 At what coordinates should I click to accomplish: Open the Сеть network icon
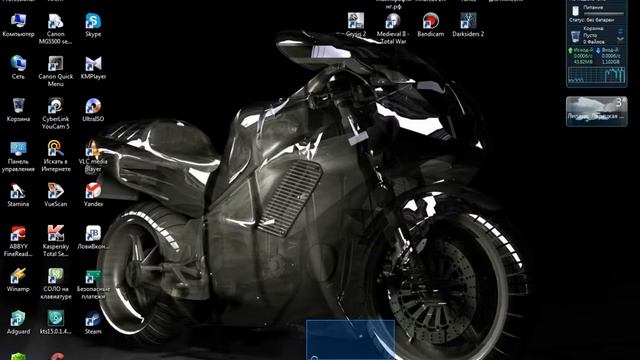18,68
